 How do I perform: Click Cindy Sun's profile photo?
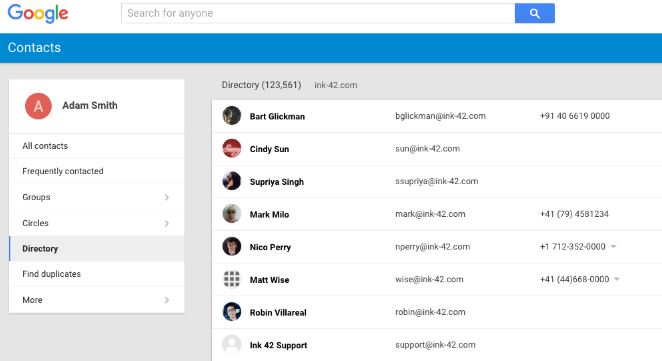pyautogui.click(x=232, y=148)
